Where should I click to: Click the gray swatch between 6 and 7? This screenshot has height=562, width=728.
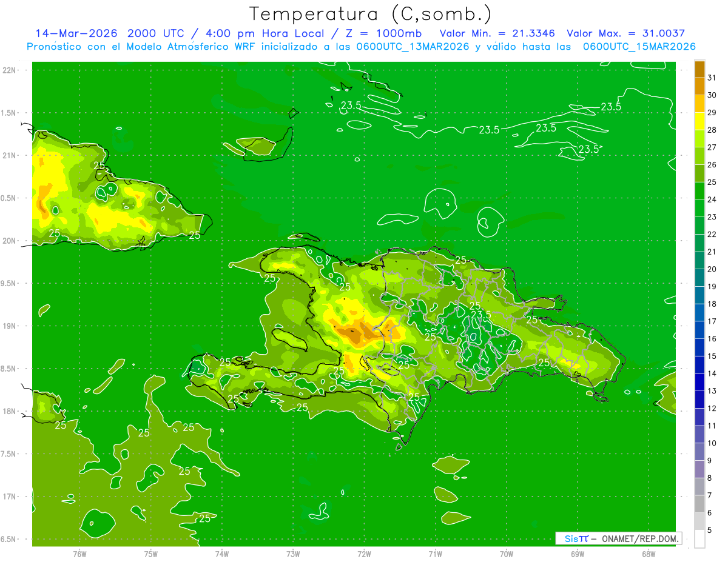click(x=699, y=504)
